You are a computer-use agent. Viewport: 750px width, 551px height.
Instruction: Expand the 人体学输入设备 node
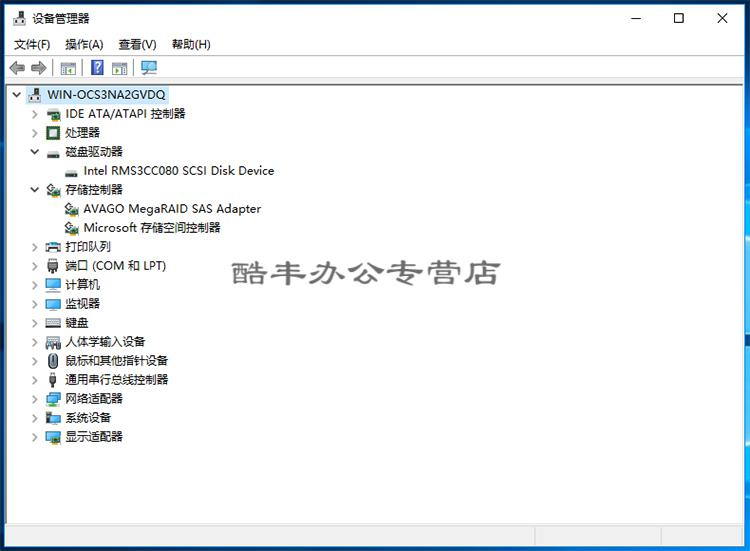[x=34, y=342]
